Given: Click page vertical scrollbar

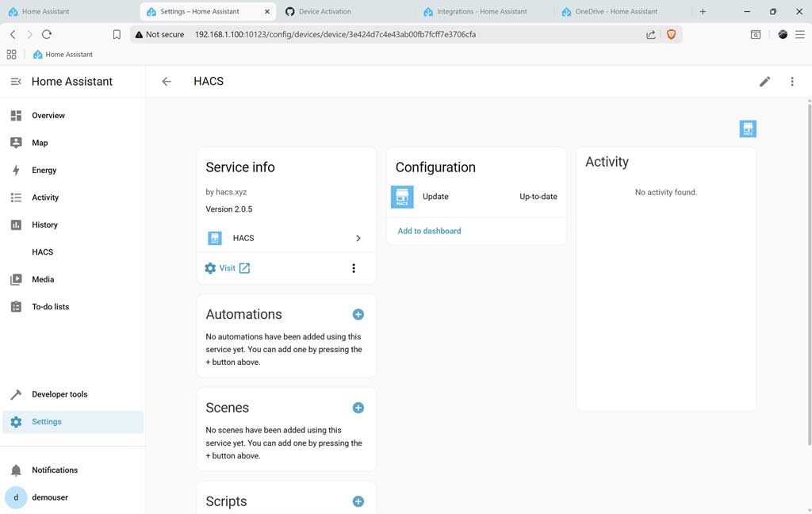Looking at the screenshot, I should [x=810, y=274].
